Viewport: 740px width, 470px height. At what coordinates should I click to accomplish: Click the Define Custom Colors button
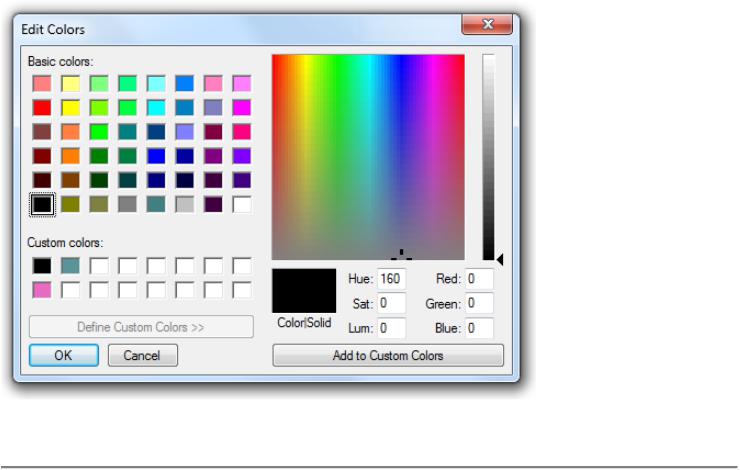[141, 327]
